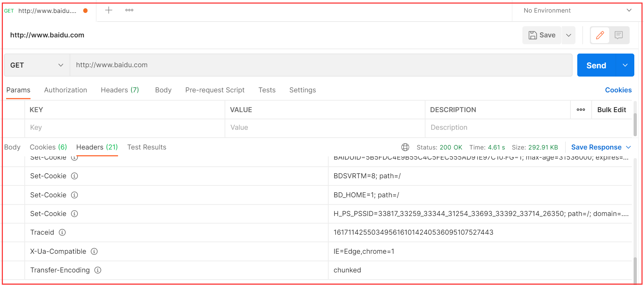Open the column options three-dot icon near Bulk Edit

[581, 110]
